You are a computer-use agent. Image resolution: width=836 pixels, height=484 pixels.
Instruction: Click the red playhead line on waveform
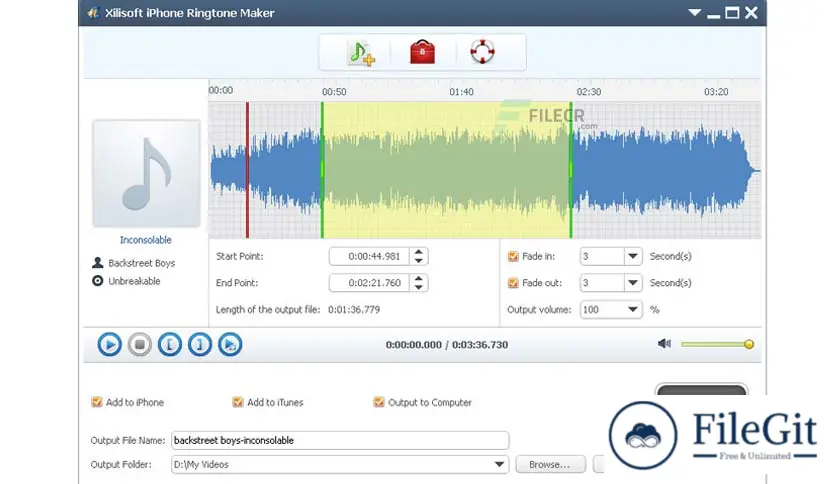[247, 170]
